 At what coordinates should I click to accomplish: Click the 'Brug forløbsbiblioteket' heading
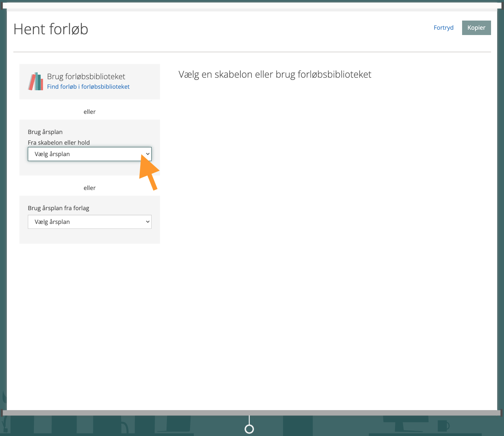[86, 77]
